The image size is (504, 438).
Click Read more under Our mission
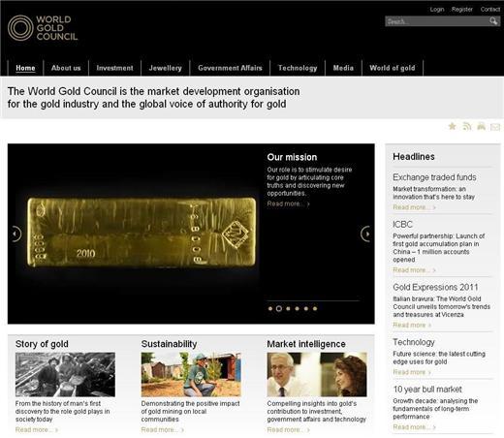(288, 203)
